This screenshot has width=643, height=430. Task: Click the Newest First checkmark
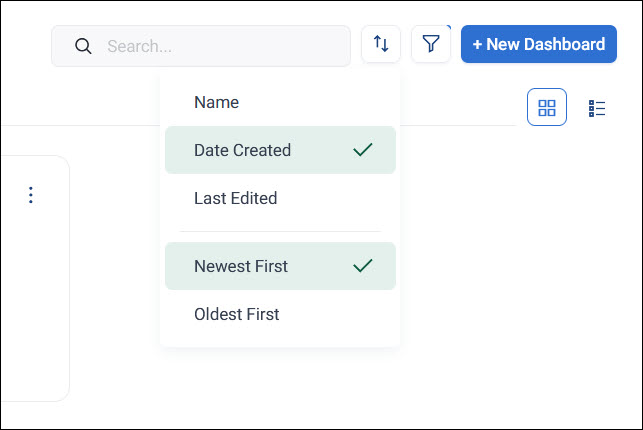pyautogui.click(x=363, y=266)
